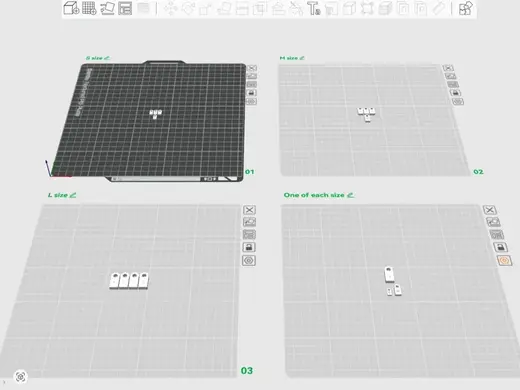Edit the M size plate name
Image resolution: width=520 pixels, height=390 pixels.
click(302, 58)
